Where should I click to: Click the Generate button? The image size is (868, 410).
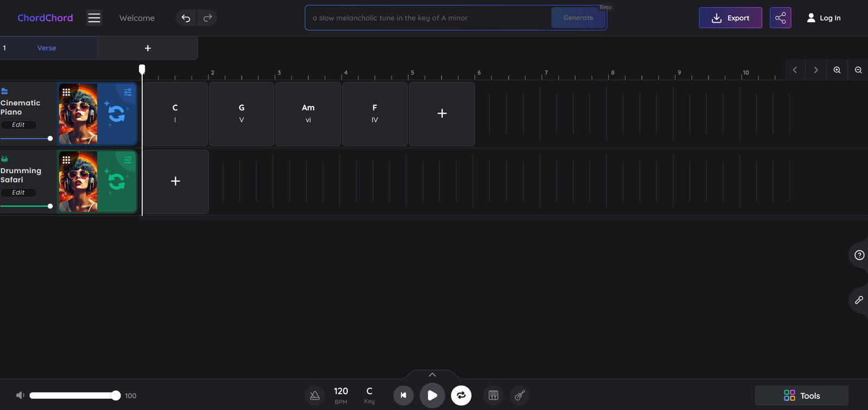coord(578,18)
